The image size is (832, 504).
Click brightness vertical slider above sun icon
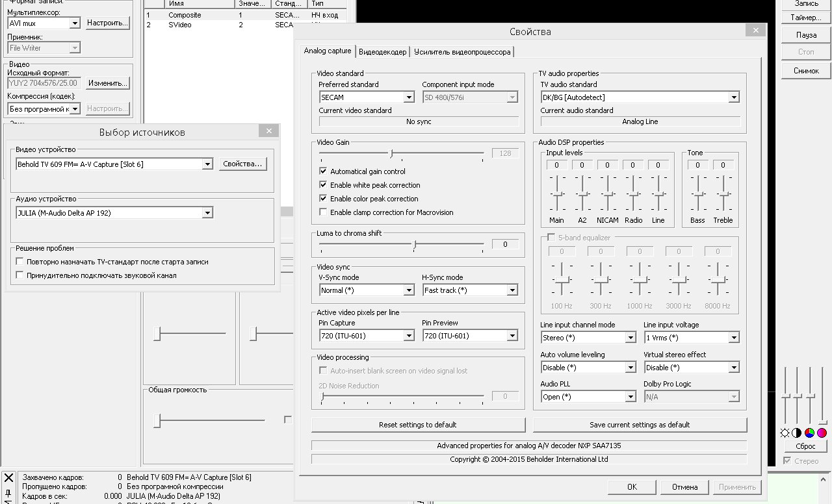(x=786, y=395)
